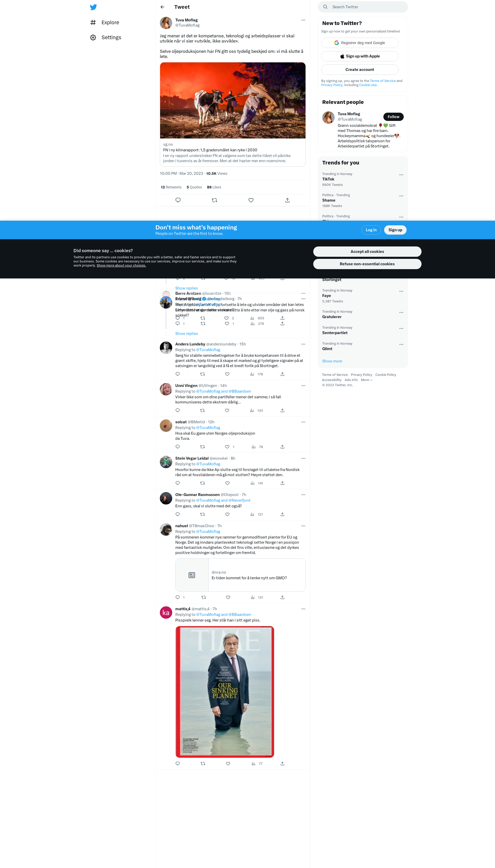Retweet Tuva Moflag's main tweet
This screenshot has width=495, height=868.
point(214,200)
